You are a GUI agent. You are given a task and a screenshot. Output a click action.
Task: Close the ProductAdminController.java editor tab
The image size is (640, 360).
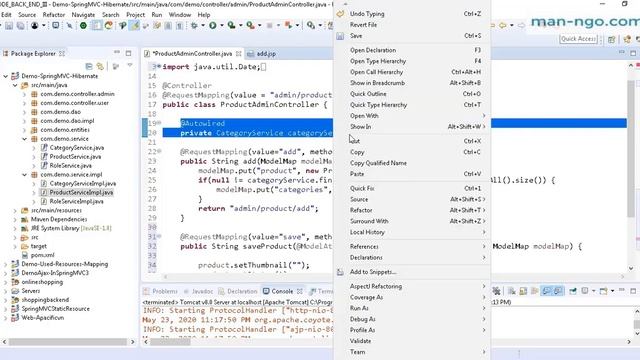pyautogui.click(x=239, y=53)
